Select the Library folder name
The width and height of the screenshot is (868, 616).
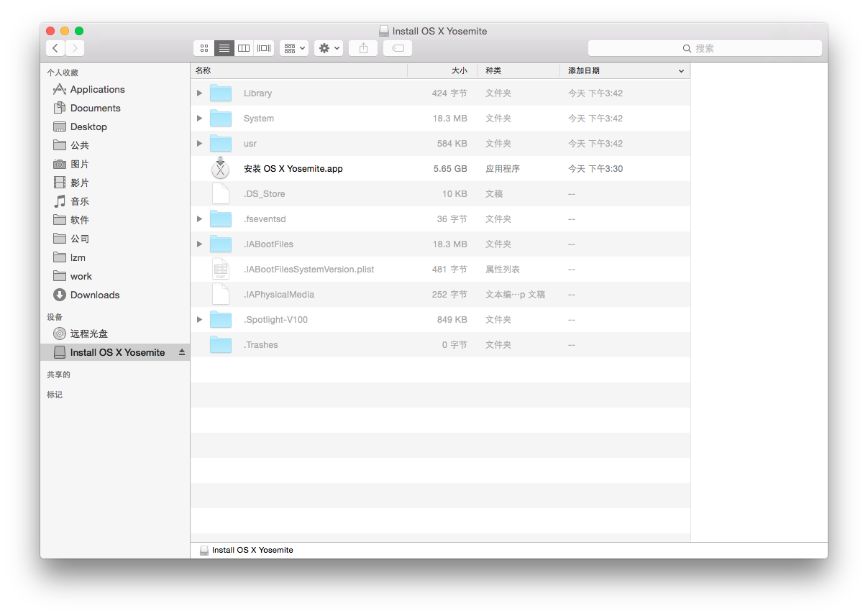click(257, 93)
